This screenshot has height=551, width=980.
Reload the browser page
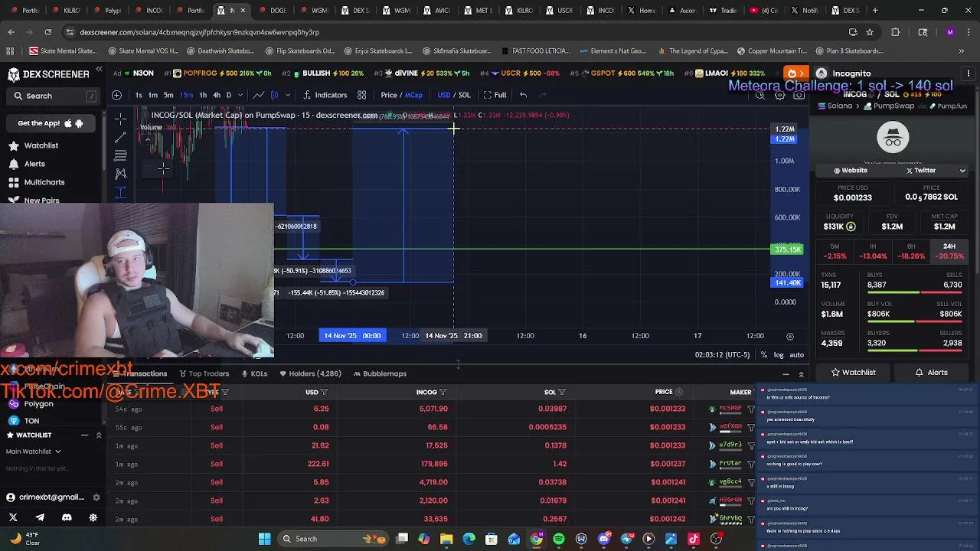(47, 32)
